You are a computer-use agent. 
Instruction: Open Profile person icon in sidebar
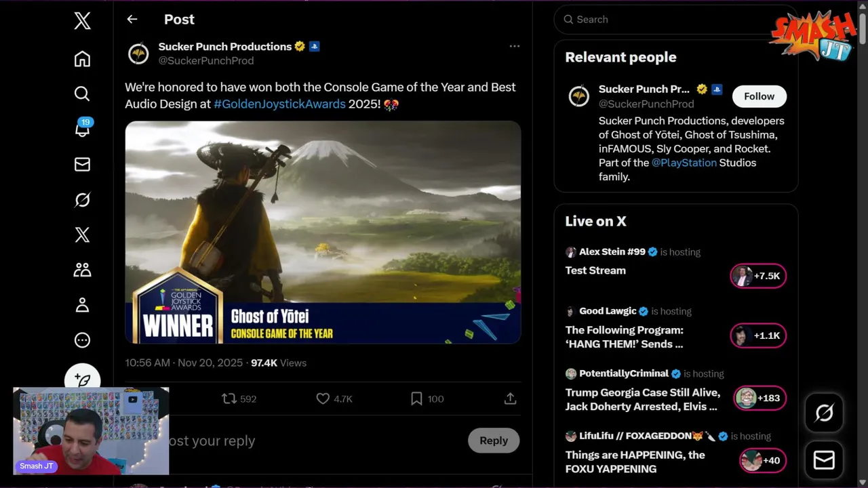point(82,305)
